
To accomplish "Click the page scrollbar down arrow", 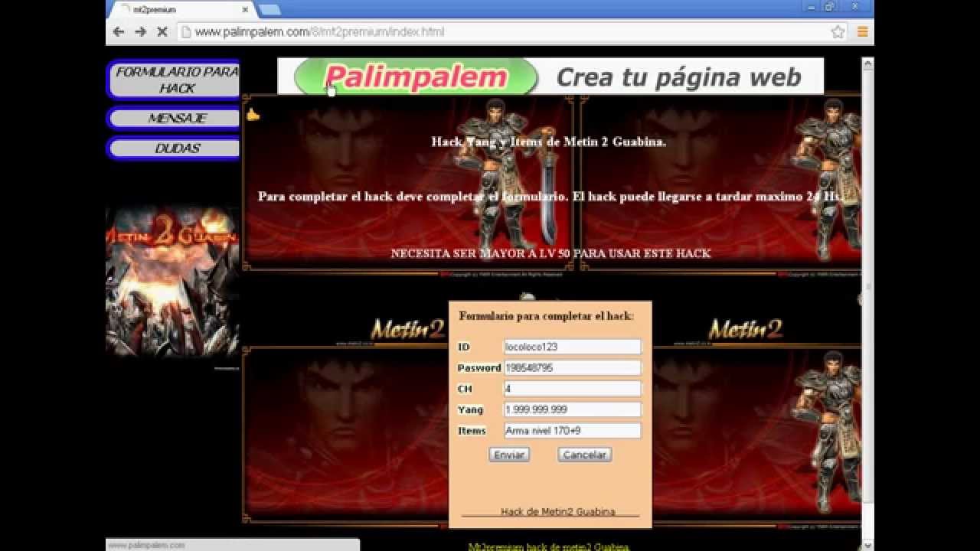I will pyautogui.click(x=867, y=544).
